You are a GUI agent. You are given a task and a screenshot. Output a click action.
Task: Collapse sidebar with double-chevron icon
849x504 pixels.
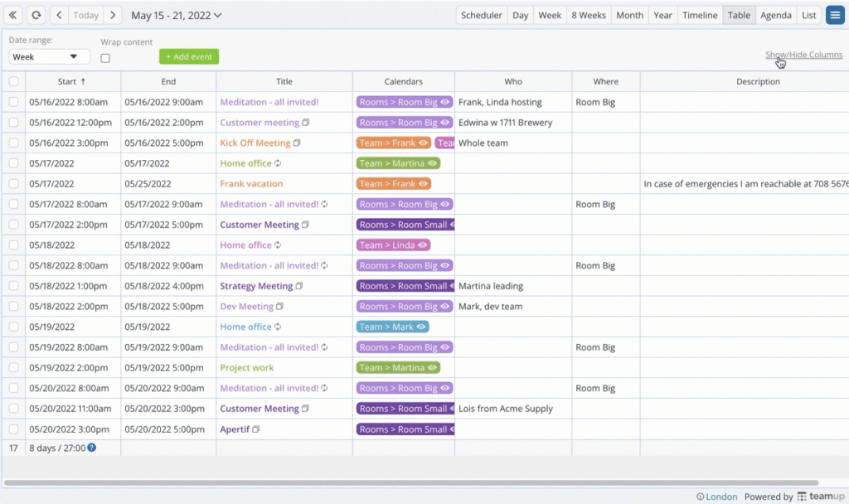tap(12, 15)
